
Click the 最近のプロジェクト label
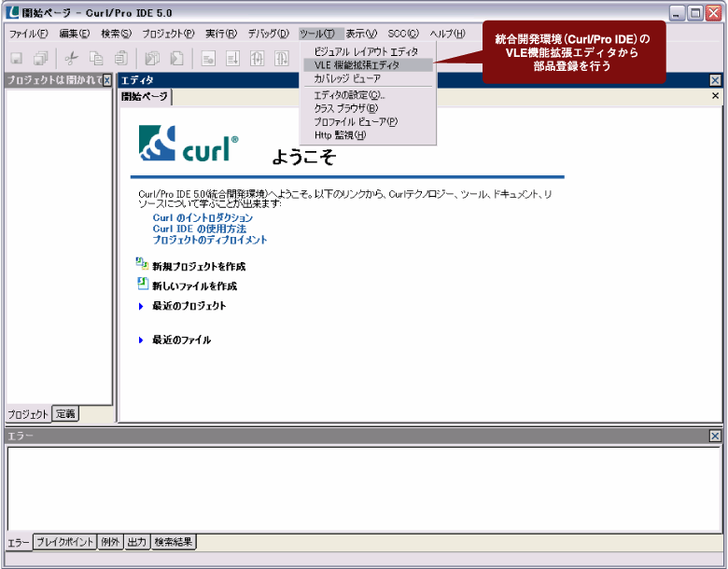pyautogui.click(x=189, y=306)
